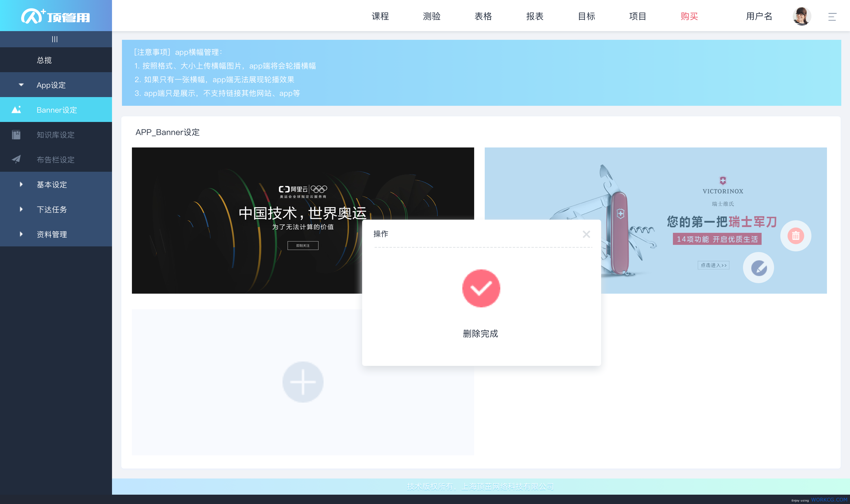This screenshot has height=504, width=850.
Task: Open the hamburger menu at top right
Action: [832, 16]
